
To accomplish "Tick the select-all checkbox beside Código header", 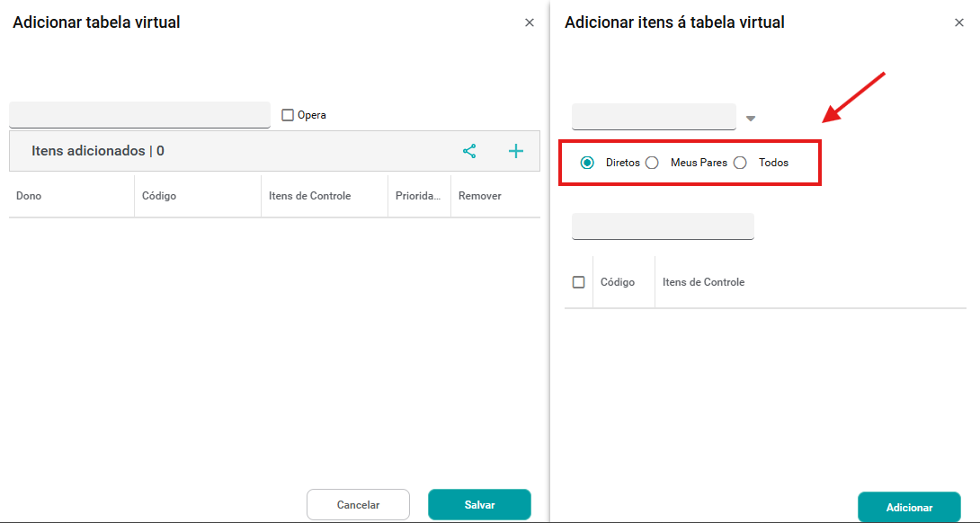I will [x=579, y=282].
